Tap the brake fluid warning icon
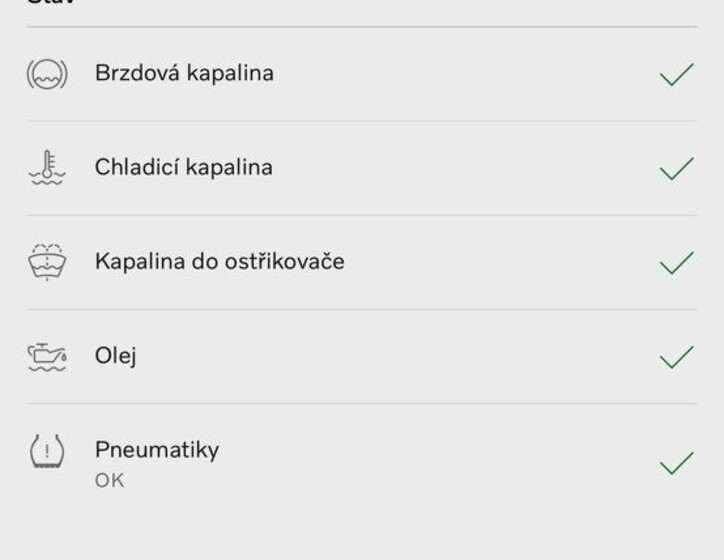This screenshot has width=724, height=560. pos(47,74)
